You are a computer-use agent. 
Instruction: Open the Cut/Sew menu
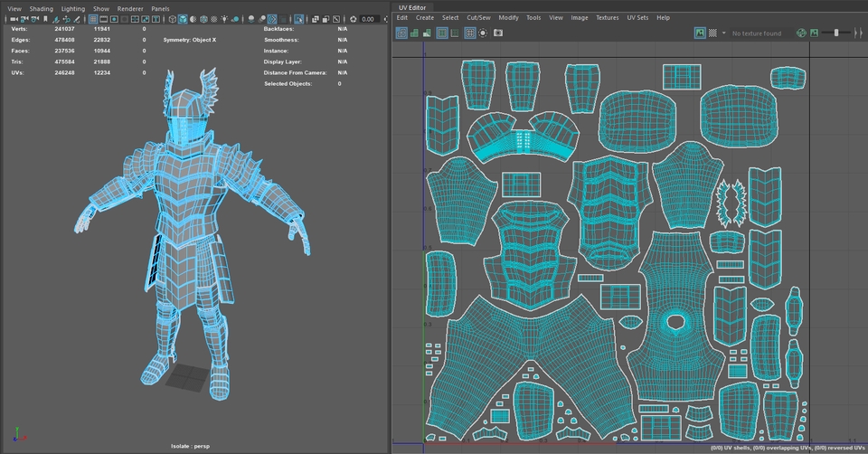478,18
